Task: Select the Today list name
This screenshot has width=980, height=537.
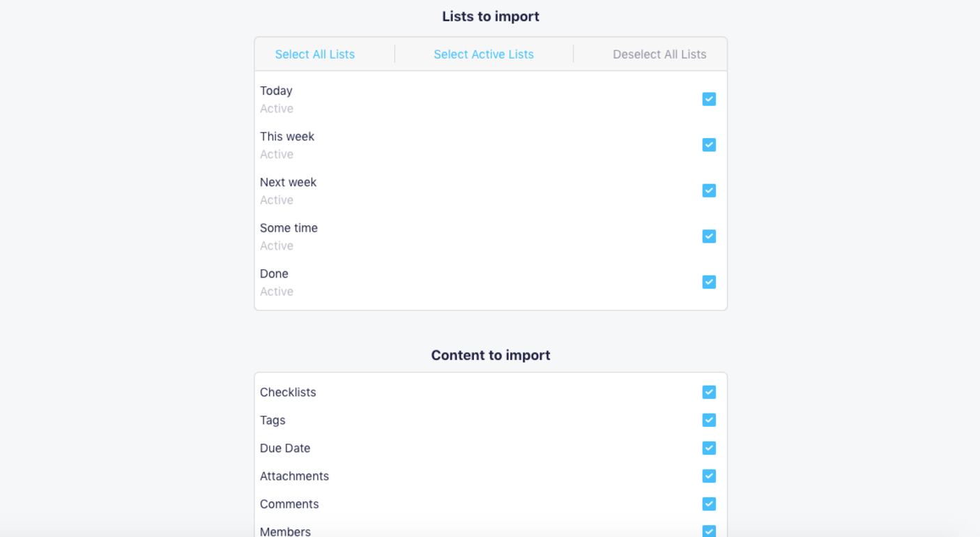Action: [x=276, y=91]
